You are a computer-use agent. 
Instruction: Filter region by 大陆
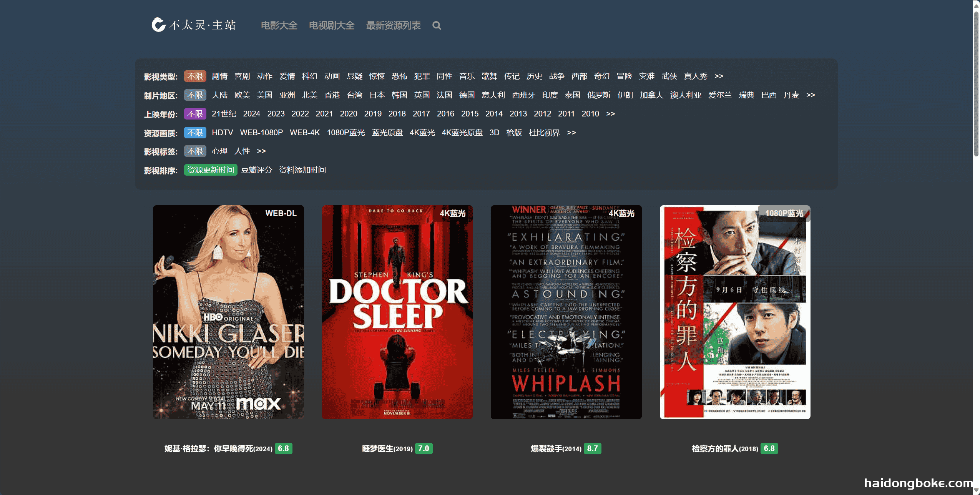(220, 95)
